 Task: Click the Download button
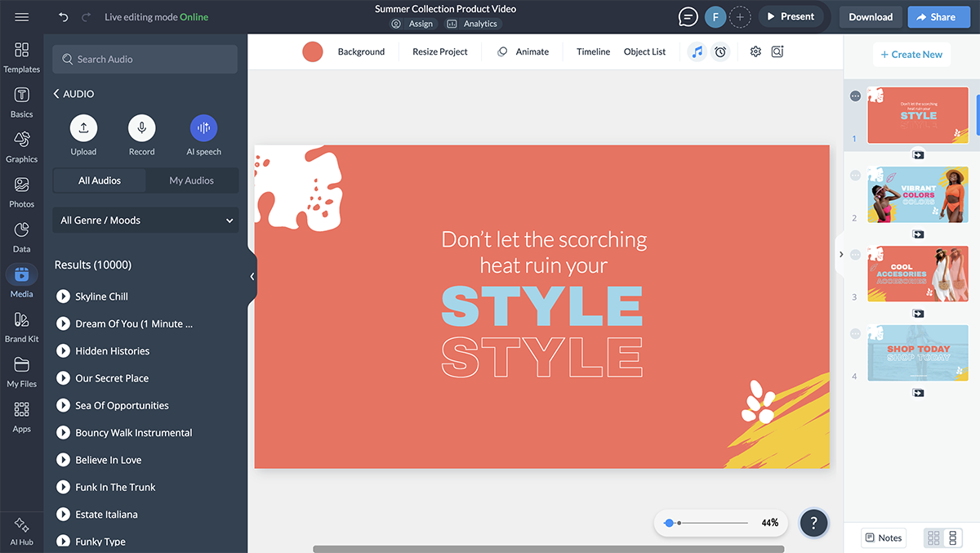871,17
